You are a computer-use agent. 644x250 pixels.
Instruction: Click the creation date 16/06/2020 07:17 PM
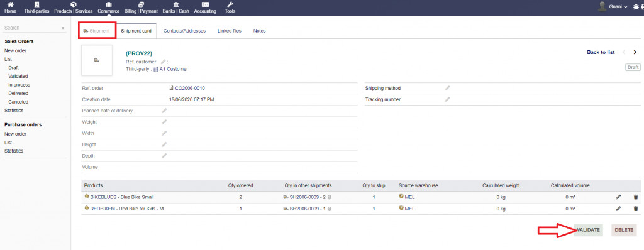[x=191, y=99]
